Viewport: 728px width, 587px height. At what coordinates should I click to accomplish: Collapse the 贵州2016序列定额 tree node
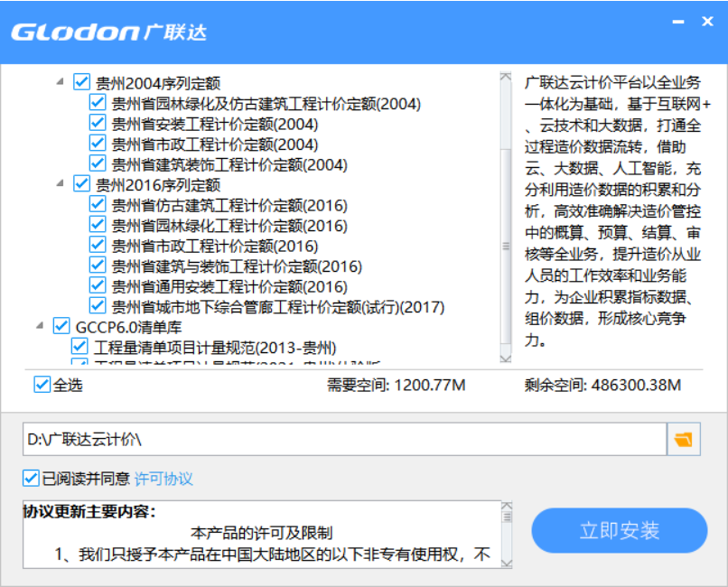click(60, 183)
